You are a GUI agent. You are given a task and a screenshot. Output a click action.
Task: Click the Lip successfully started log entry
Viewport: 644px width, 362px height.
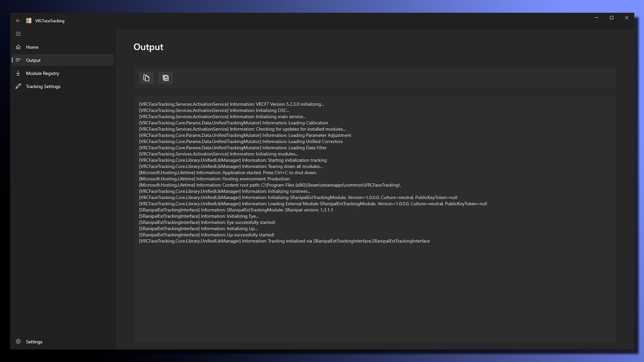point(206,235)
